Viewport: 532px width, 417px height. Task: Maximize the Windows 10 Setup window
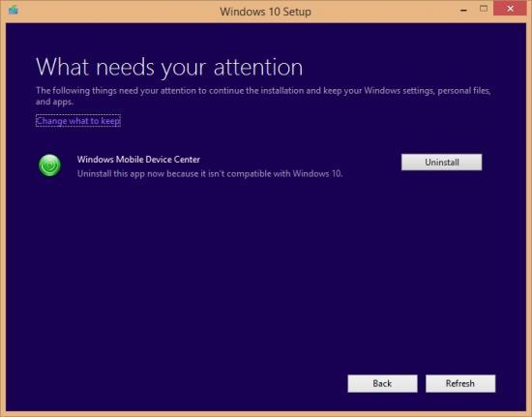pos(484,9)
